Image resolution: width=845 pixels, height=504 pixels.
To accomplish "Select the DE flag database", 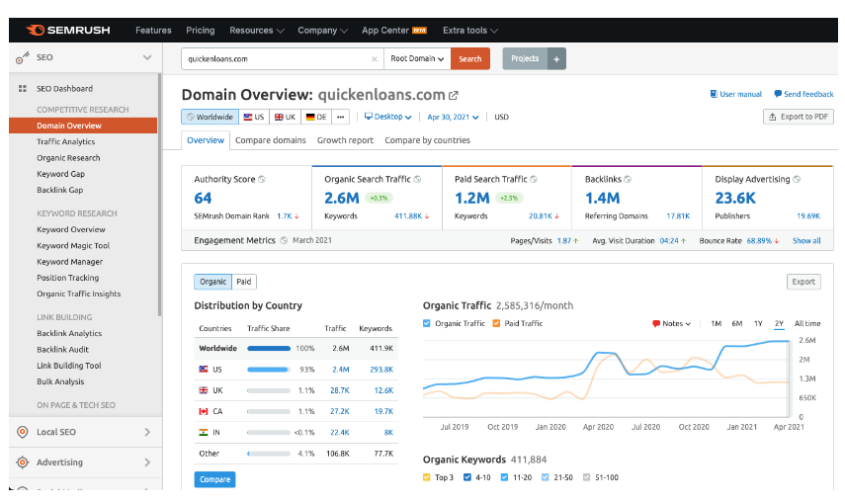I will [x=316, y=117].
